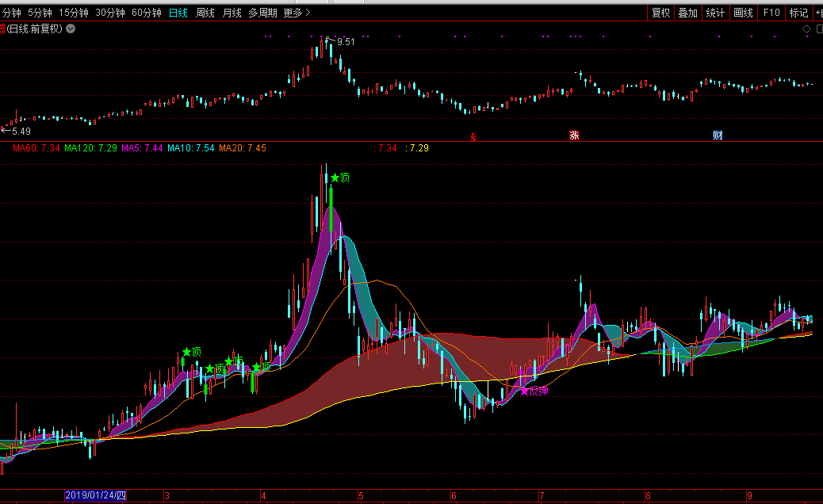The width and height of the screenshot is (823, 504).
Task: Click the green star 顶 marker at peak
Action: 340,178
